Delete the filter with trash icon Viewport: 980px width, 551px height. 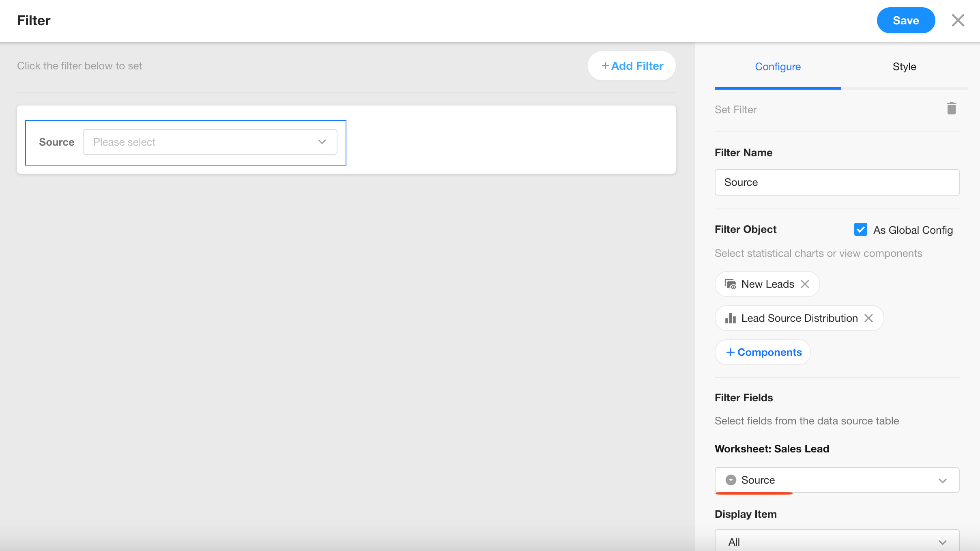951,109
